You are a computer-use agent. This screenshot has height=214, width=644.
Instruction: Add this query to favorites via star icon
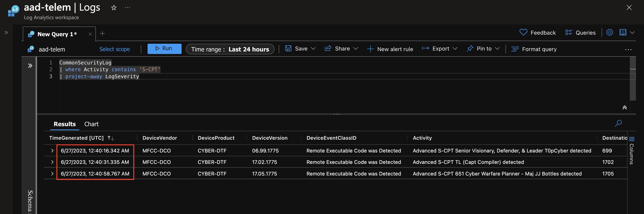[114, 8]
